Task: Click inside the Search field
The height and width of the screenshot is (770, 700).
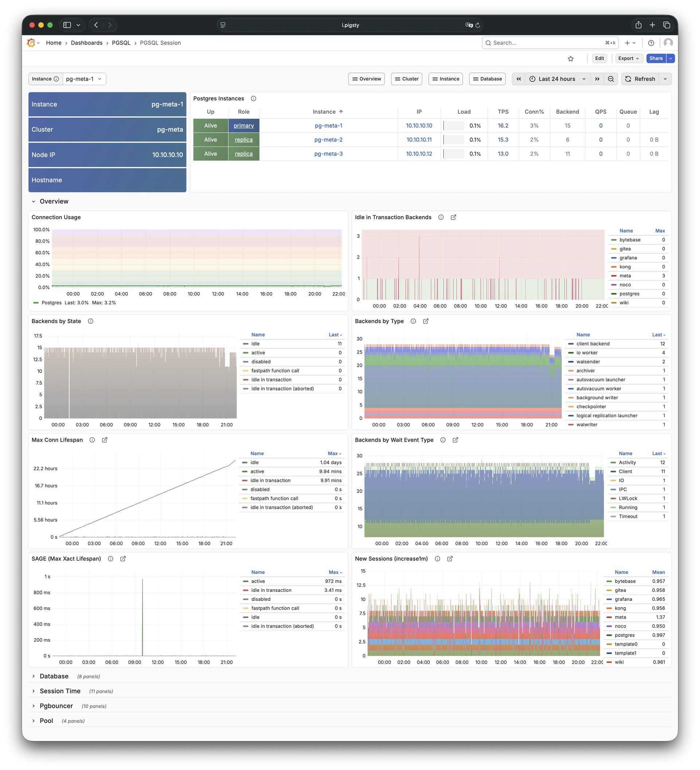Action: pos(542,42)
